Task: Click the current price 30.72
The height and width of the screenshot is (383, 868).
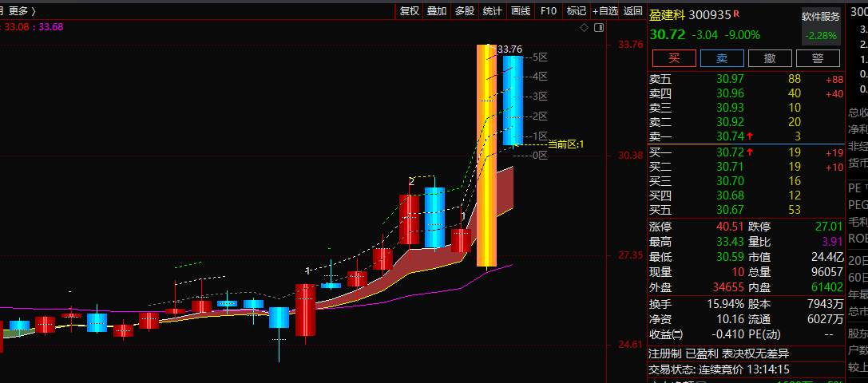Action: 667,34
